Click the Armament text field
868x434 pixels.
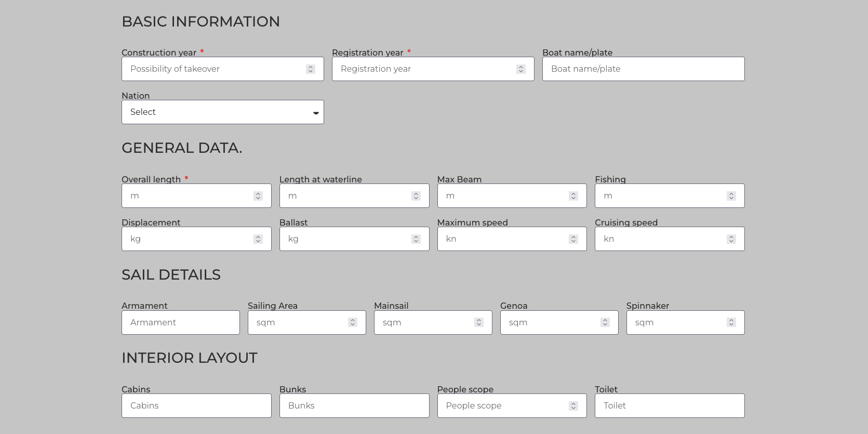coord(180,323)
